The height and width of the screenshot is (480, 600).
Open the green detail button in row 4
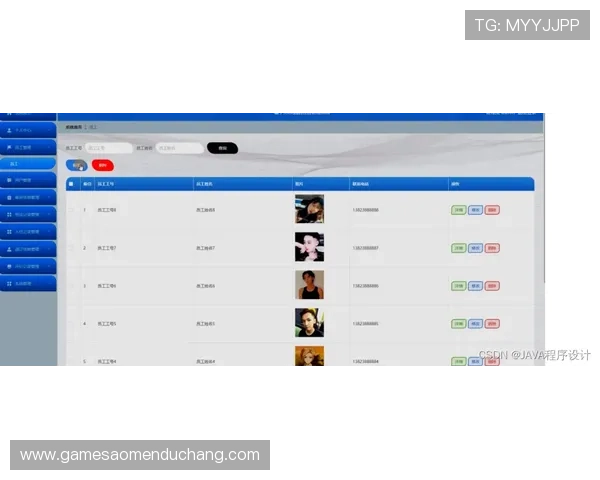(x=458, y=324)
